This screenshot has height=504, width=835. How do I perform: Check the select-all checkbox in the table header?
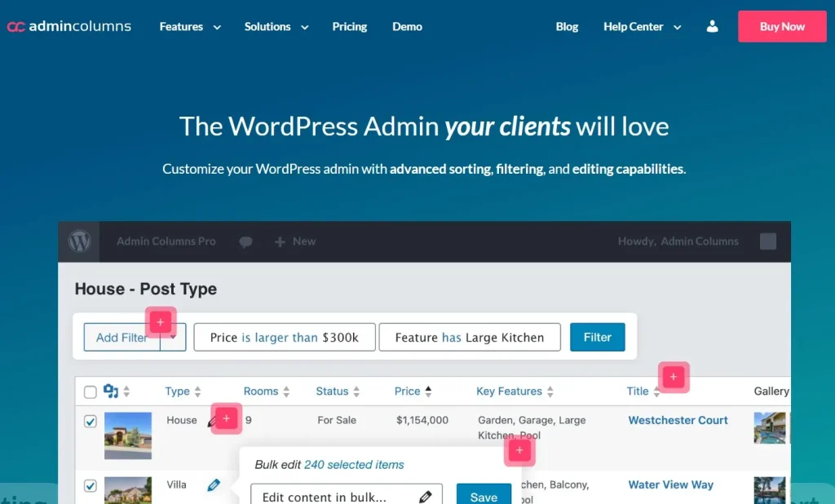90,391
